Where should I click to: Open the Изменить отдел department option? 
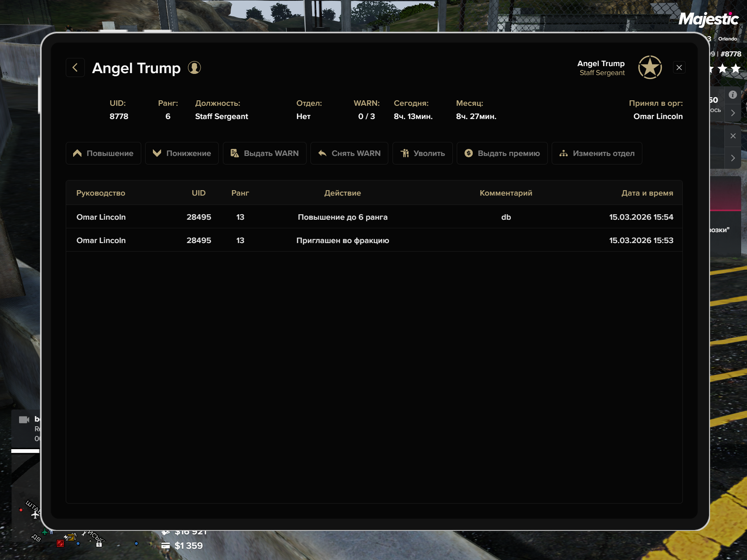[x=597, y=153]
